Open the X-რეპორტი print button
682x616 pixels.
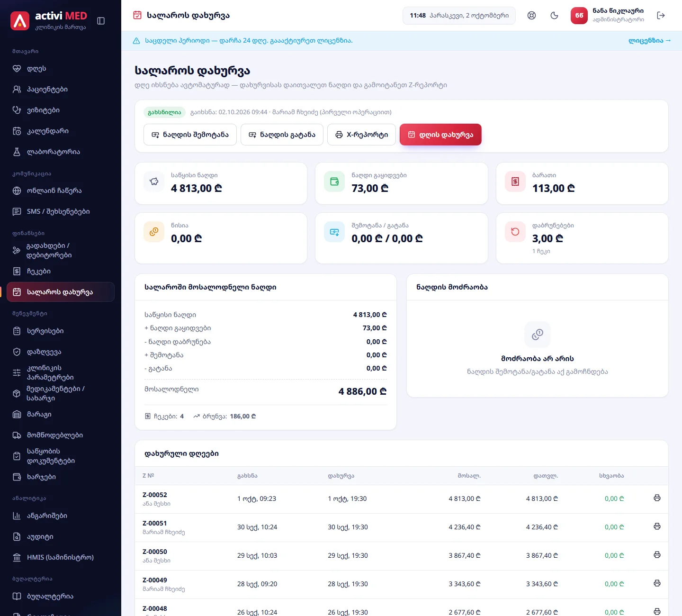[361, 135]
